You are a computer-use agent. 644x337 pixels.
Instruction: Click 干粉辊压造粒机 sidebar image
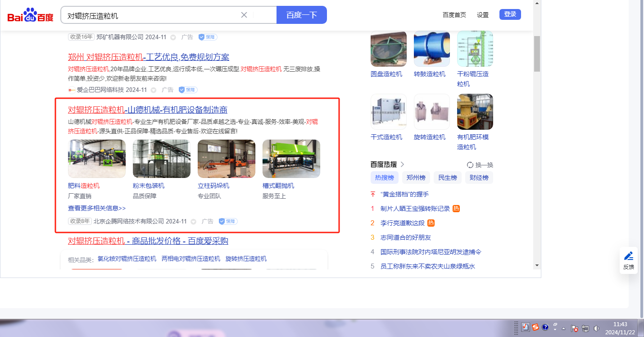click(x=475, y=49)
